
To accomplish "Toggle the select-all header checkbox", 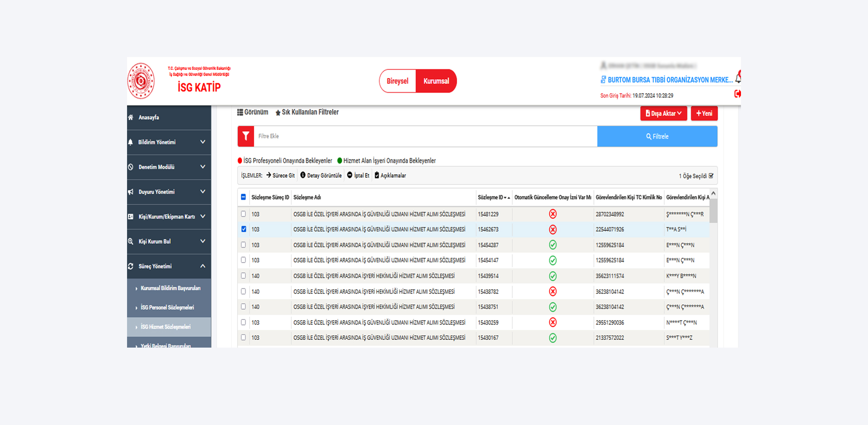I will click(x=243, y=197).
